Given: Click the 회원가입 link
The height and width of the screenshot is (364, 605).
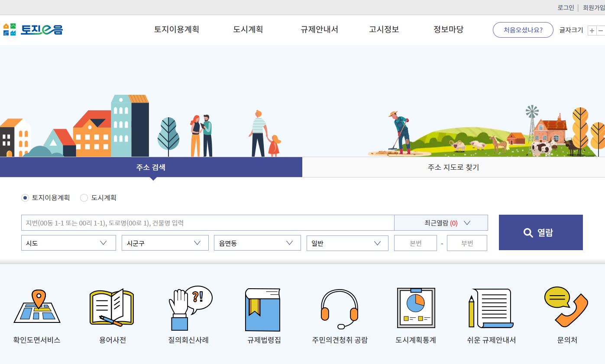Looking at the screenshot, I should pyautogui.click(x=594, y=7).
